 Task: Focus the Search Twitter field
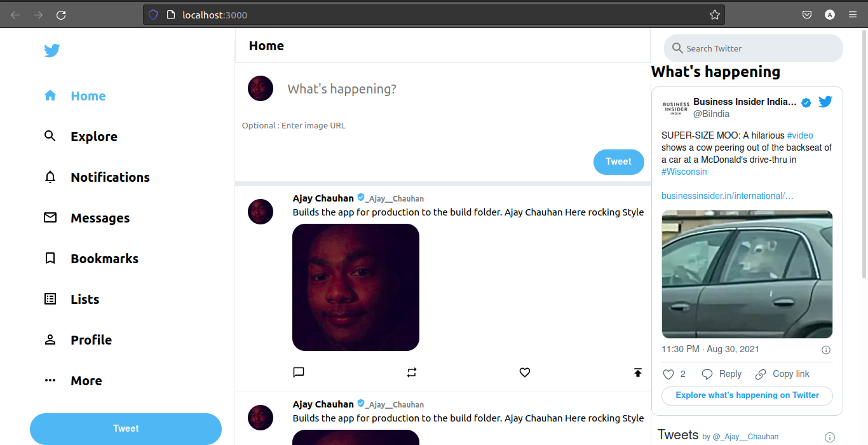click(754, 48)
